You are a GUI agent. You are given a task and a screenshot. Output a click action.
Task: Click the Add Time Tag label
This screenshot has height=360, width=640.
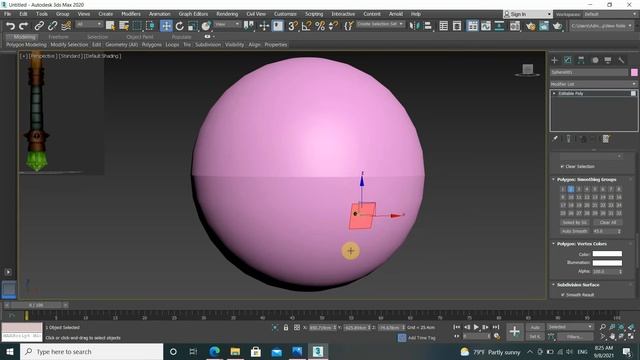click(x=422, y=338)
